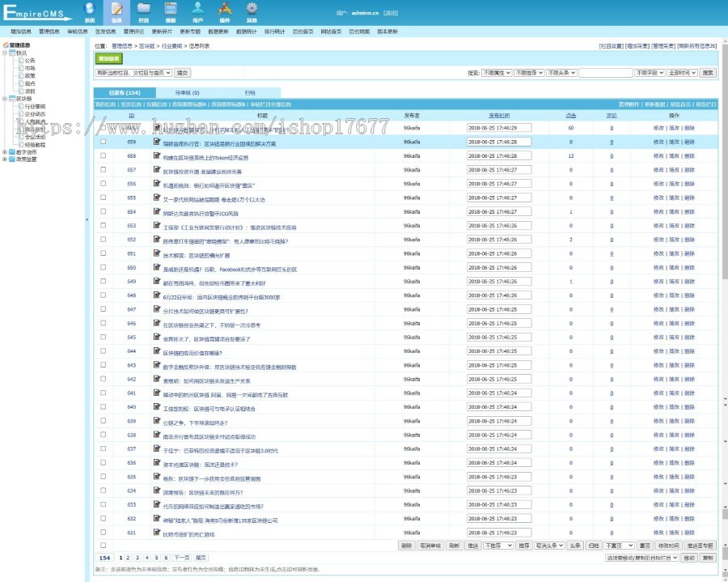This screenshot has height=582, width=728.
Task: Collapse the 快讯 tree node
Action: (5, 53)
